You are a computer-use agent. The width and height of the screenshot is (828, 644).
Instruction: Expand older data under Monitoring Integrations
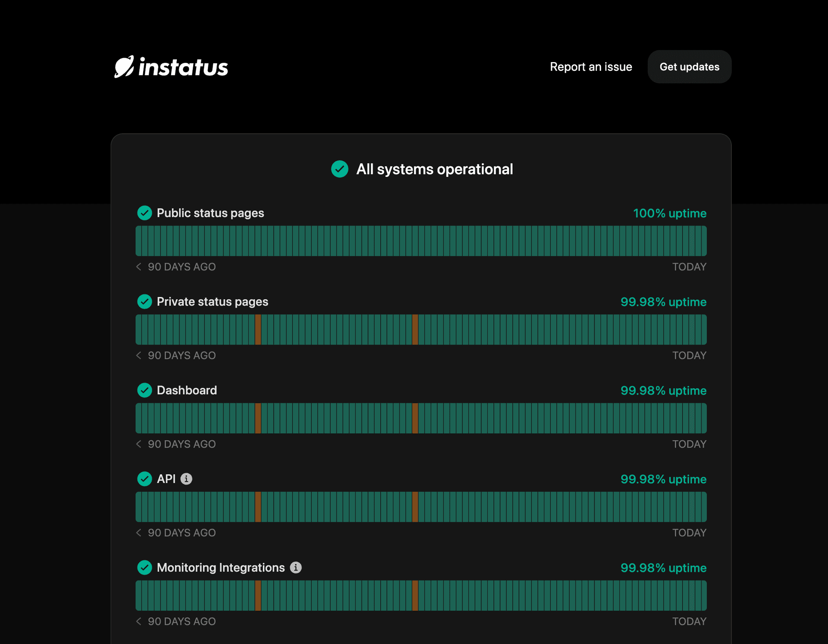tap(138, 621)
